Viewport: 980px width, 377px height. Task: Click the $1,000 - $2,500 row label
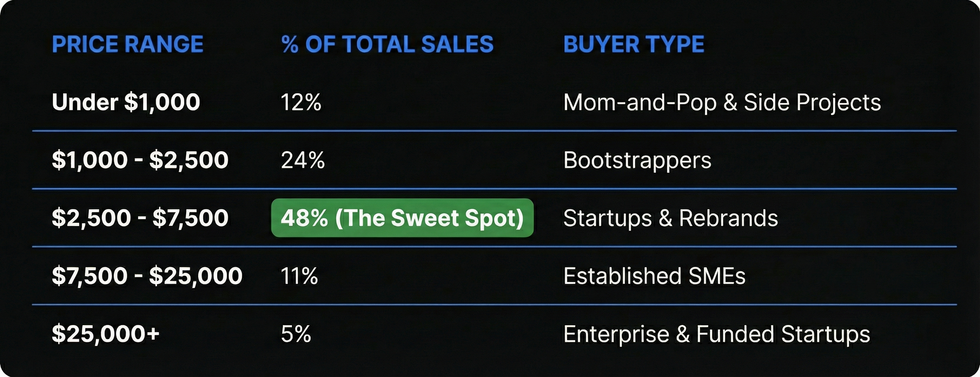pos(140,160)
